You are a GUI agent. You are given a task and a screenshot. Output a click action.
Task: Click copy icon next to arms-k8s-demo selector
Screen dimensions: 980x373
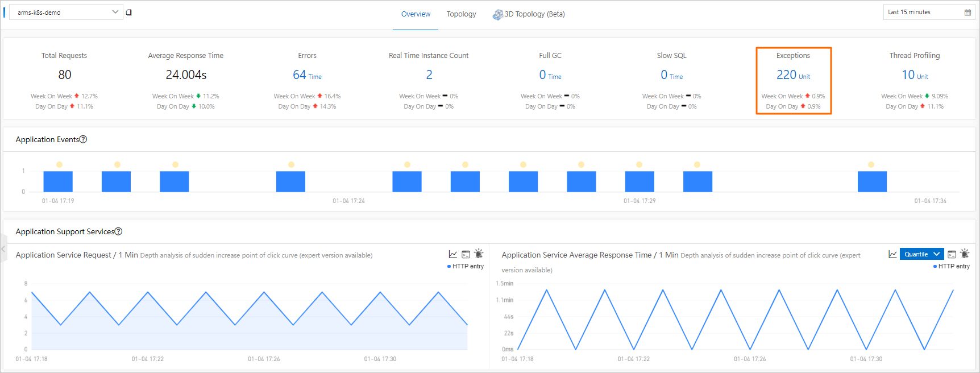click(x=129, y=12)
